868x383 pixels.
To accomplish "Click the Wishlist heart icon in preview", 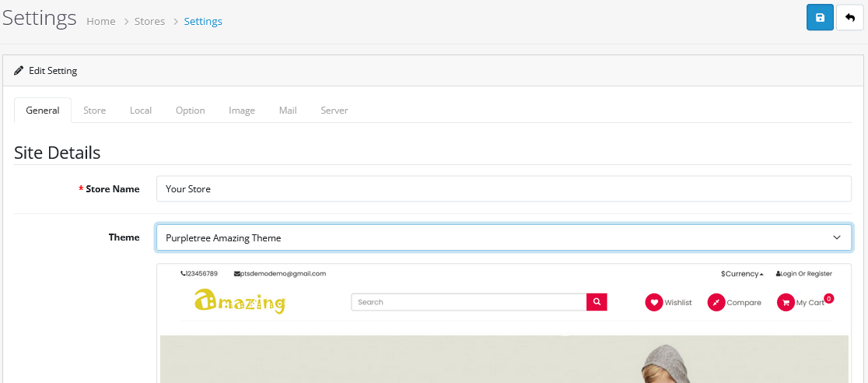I will tap(654, 302).
